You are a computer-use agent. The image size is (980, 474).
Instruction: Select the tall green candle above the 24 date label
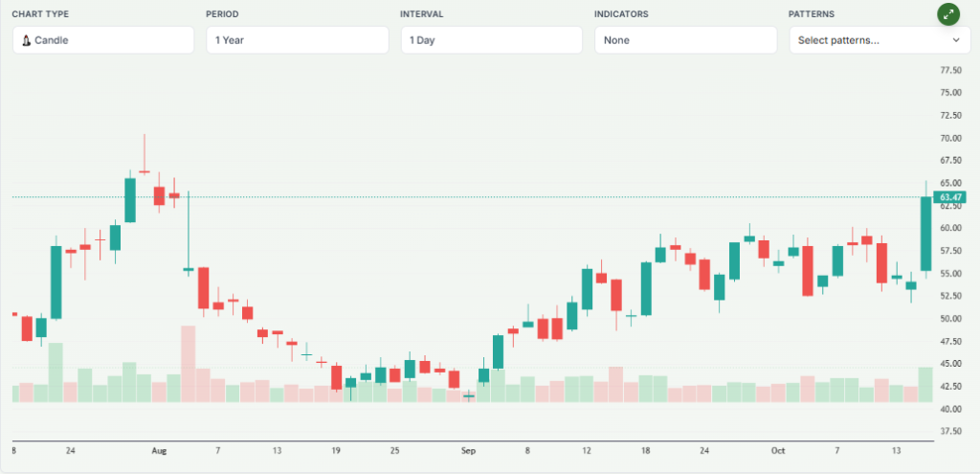tap(56, 282)
